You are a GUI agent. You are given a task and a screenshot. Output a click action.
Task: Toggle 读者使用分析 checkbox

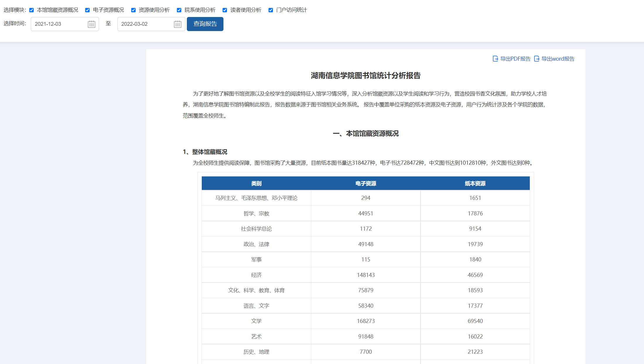225,10
